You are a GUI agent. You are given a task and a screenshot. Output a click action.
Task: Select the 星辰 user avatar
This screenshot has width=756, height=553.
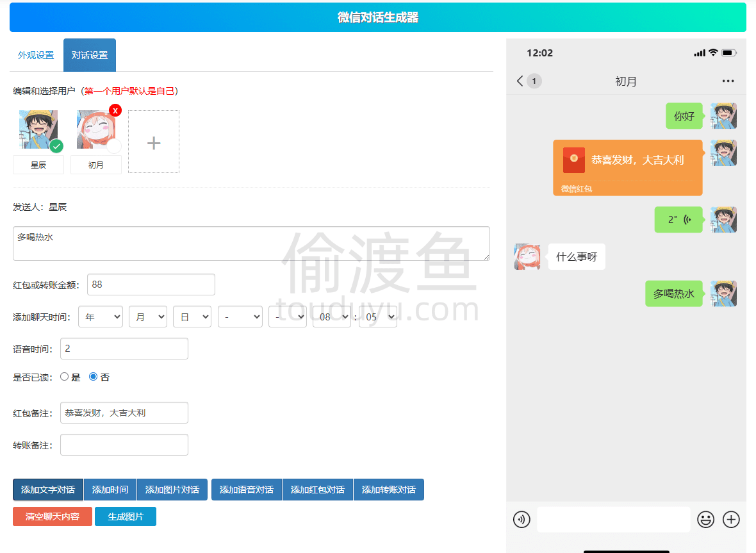tap(38, 129)
